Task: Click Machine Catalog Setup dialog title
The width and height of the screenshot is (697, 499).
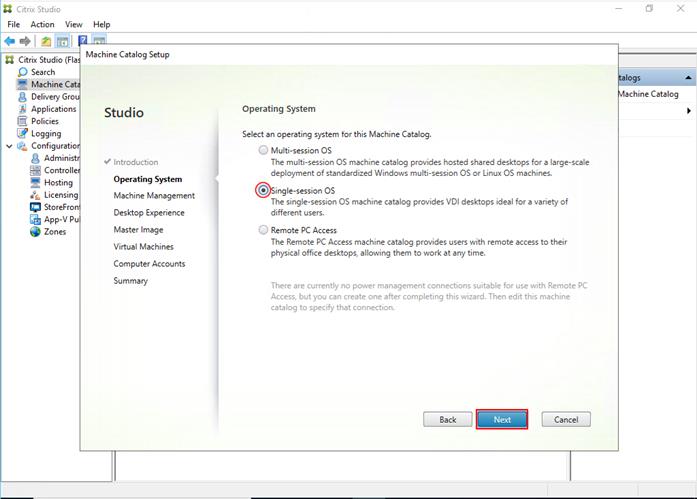Action: click(128, 54)
